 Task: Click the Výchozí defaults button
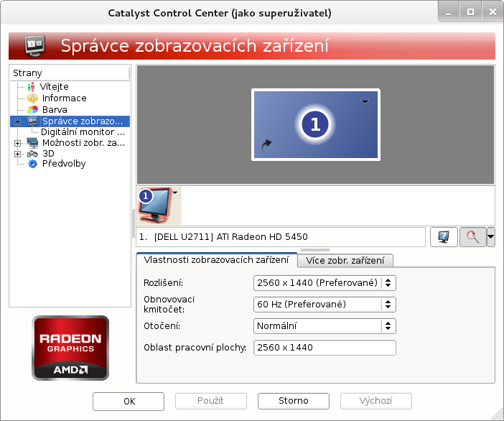pos(376,401)
